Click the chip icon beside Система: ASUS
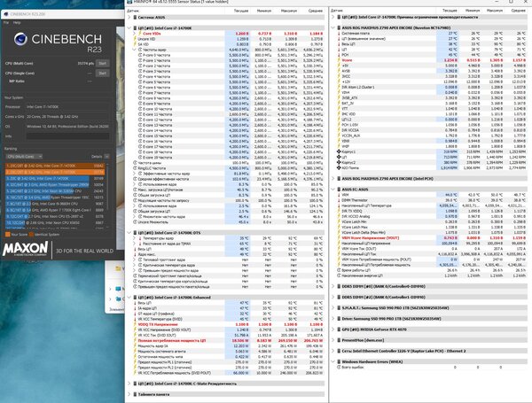Image resolution: width=532 pixels, height=403 pixels. point(135,17)
